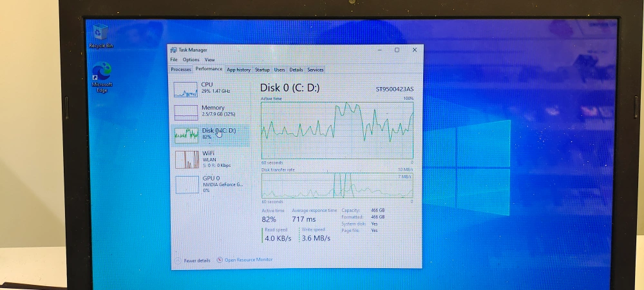Click the Task Manager title bar icon
644x290 pixels.
173,50
